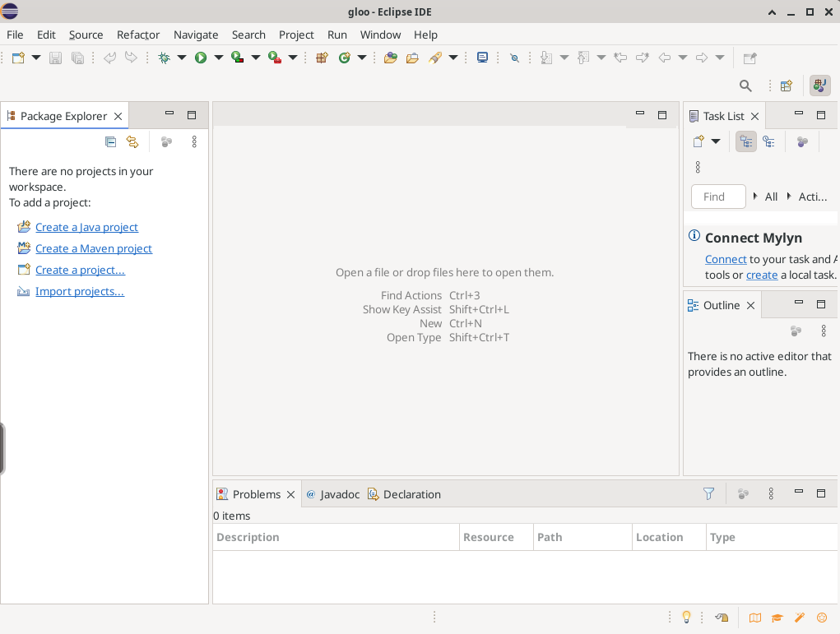Click Create a Maven project link
840x634 pixels.
94,248
